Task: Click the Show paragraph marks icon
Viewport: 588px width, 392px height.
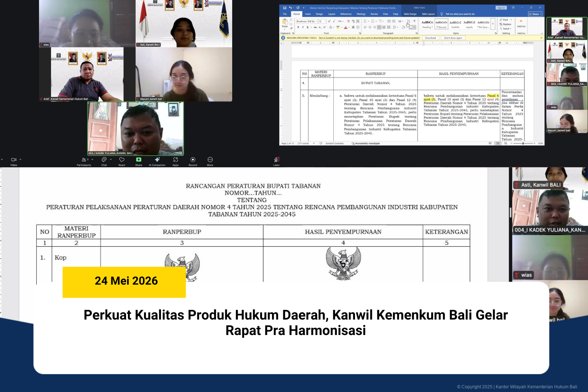Action: point(414,21)
